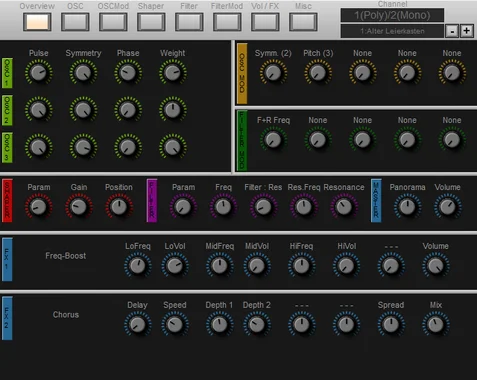Click the Pitch (3) OSC MOD knob

point(318,73)
